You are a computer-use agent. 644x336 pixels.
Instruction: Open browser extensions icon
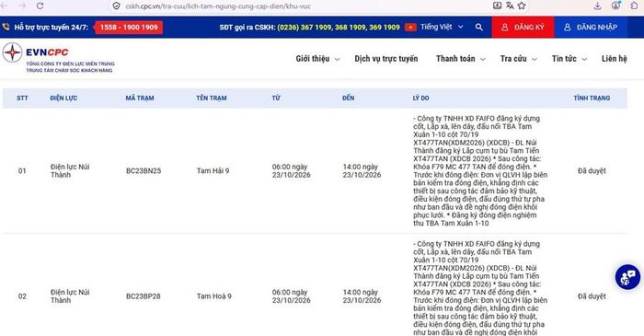point(634,6)
